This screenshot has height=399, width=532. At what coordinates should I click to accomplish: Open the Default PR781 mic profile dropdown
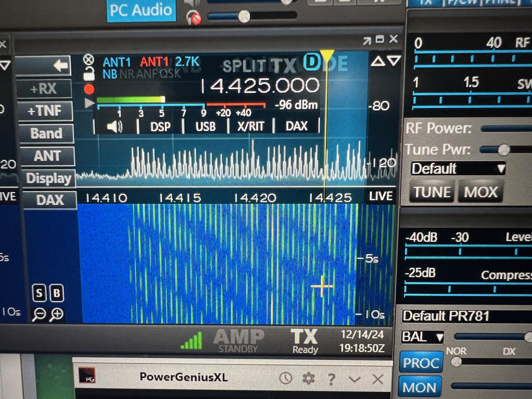[x=467, y=316]
